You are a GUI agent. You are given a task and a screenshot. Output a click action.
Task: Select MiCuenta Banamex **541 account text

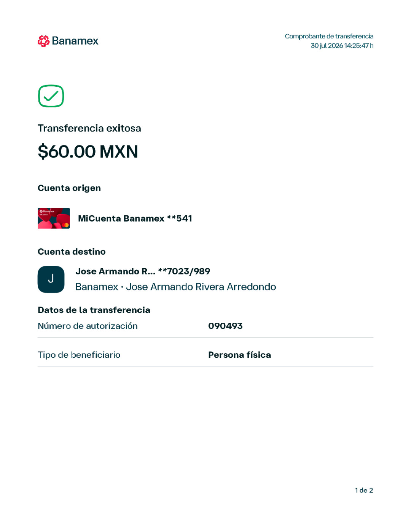click(135, 218)
